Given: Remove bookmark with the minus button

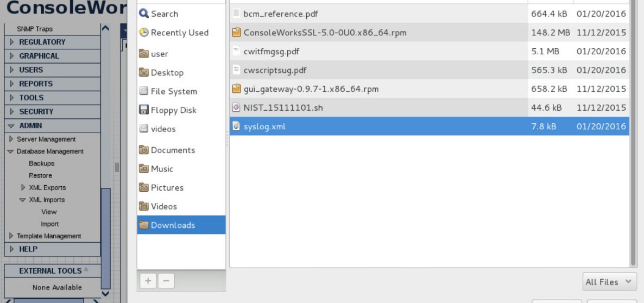Looking at the screenshot, I should click(166, 281).
